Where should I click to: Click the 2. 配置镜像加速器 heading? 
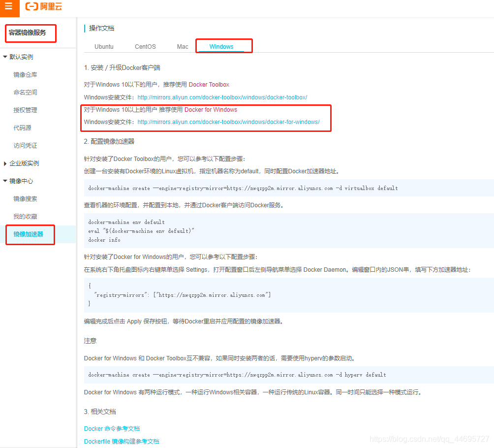click(109, 142)
